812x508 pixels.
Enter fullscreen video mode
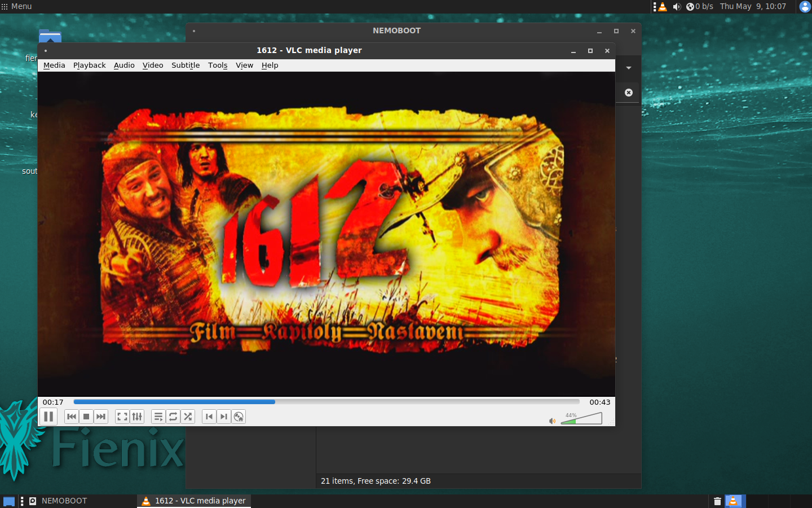[122, 417]
